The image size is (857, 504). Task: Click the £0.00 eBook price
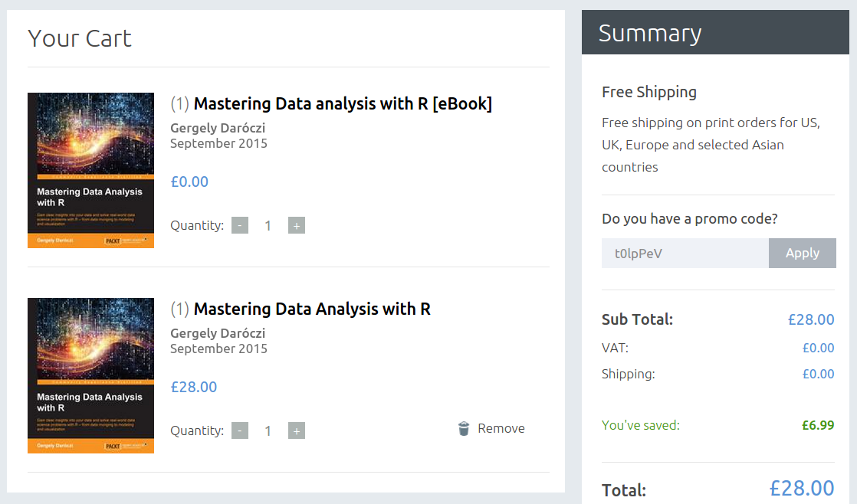[189, 182]
